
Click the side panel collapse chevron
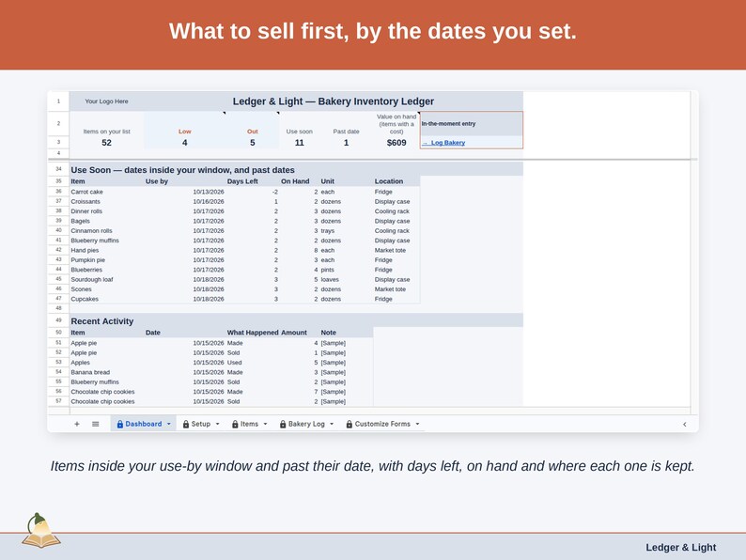[685, 425]
